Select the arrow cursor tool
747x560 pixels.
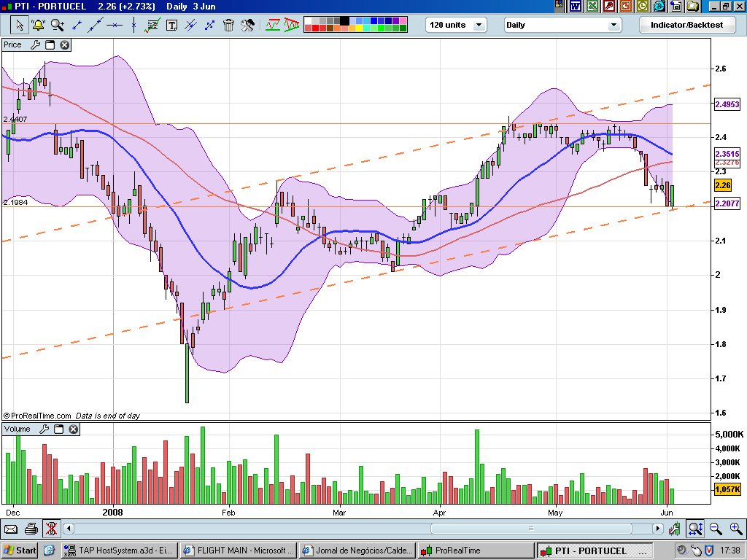pyautogui.click(x=20, y=25)
